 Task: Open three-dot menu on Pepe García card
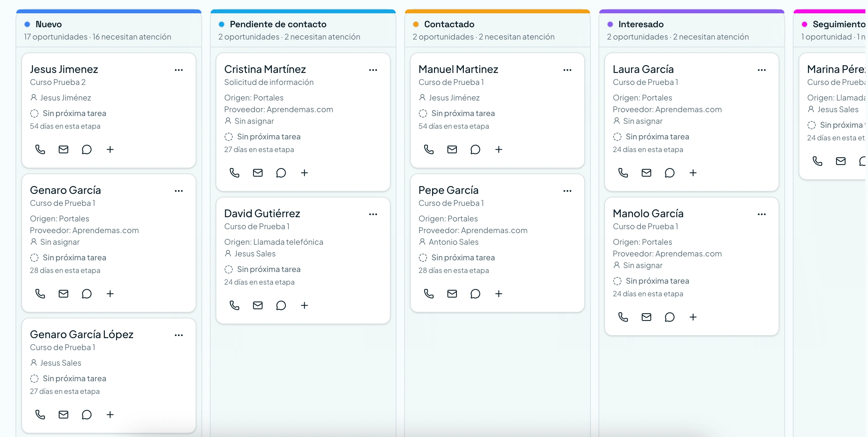[567, 191]
